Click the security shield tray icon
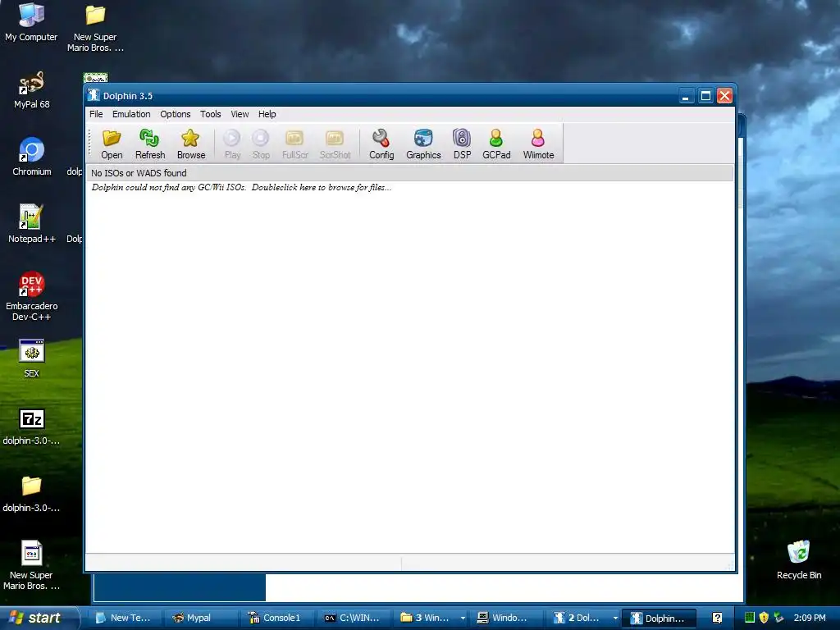Viewport: 840px width, 630px height. click(764, 618)
